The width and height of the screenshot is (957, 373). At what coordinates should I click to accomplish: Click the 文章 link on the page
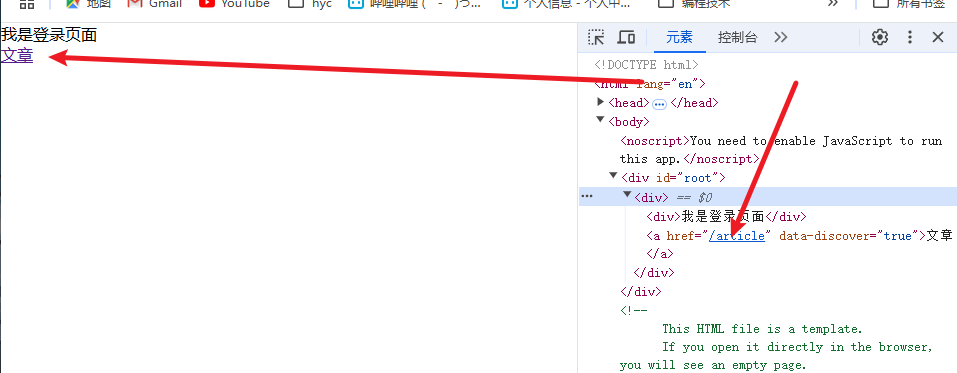click(x=17, y=56)
